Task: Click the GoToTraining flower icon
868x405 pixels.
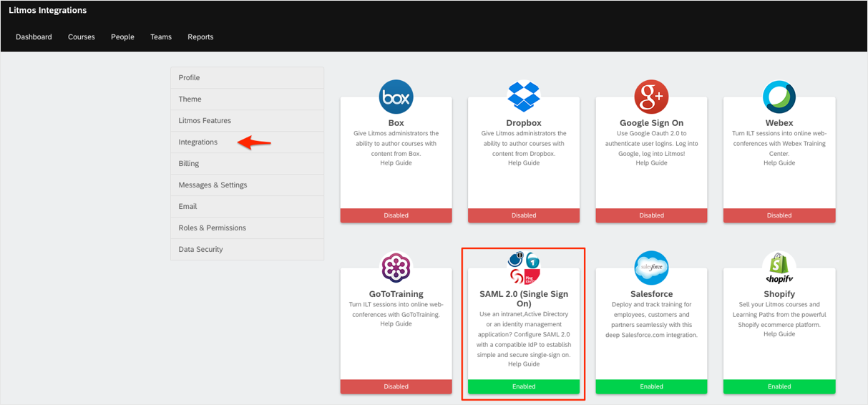Action: [396, 269]
